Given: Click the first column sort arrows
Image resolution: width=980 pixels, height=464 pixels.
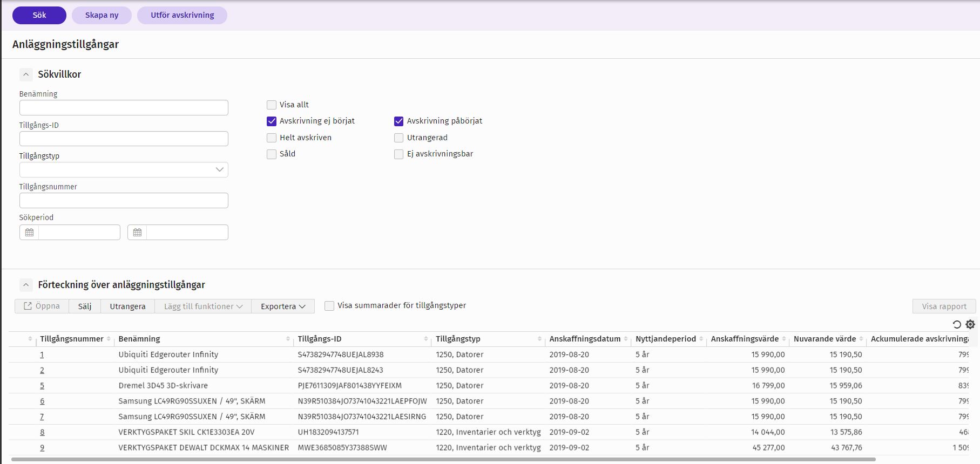Looking at the screenshot, I should [30, 339].
